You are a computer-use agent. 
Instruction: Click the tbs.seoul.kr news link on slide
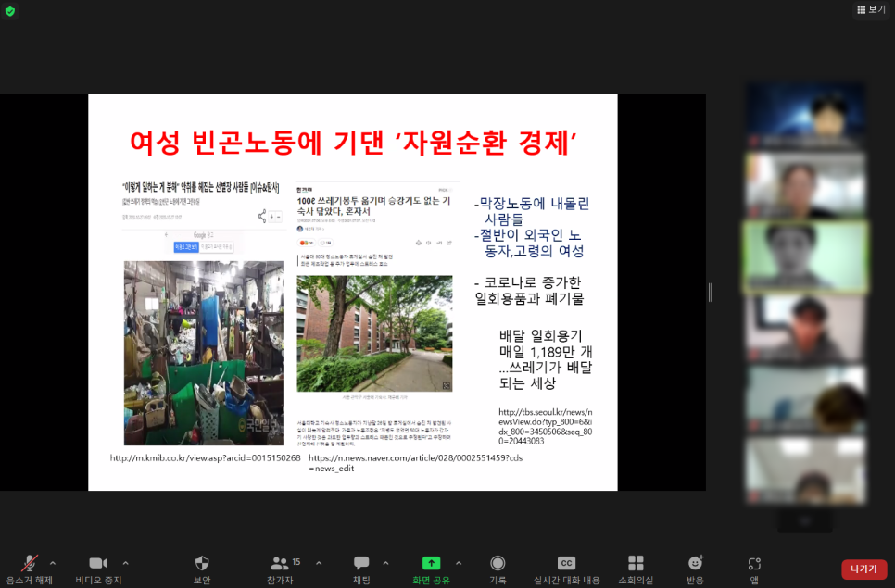click(545, 427)
